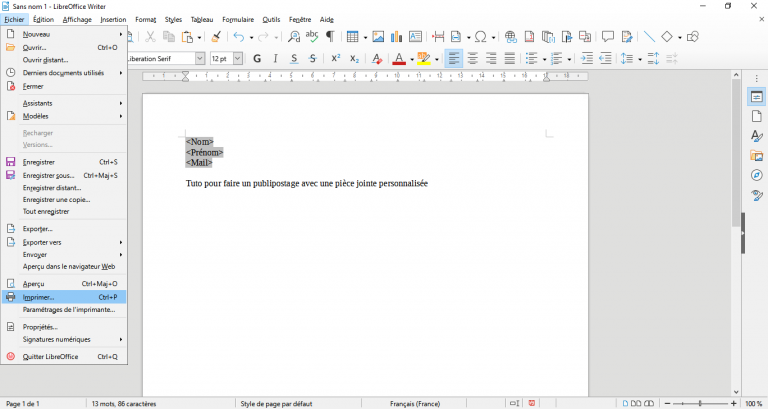Click the Insert Comment speech bubble icon
The width and height of the screenshot is (768, 409).
[608, 37]
